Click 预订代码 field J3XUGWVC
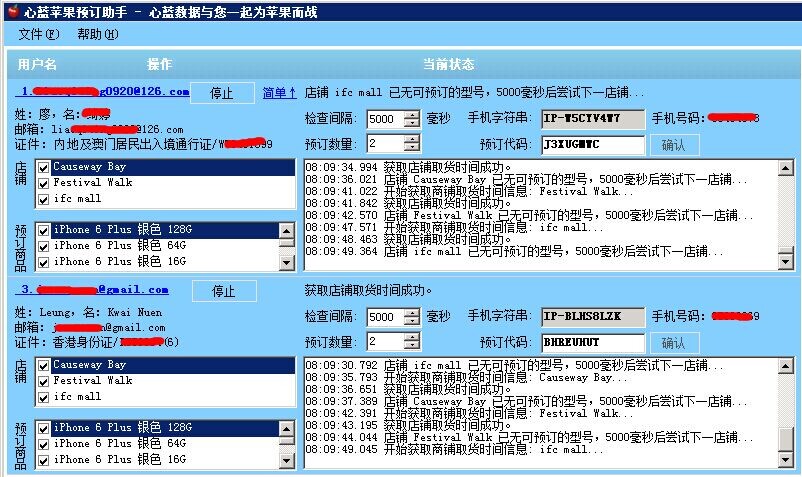802x477 pixels. tap(593, 145)
